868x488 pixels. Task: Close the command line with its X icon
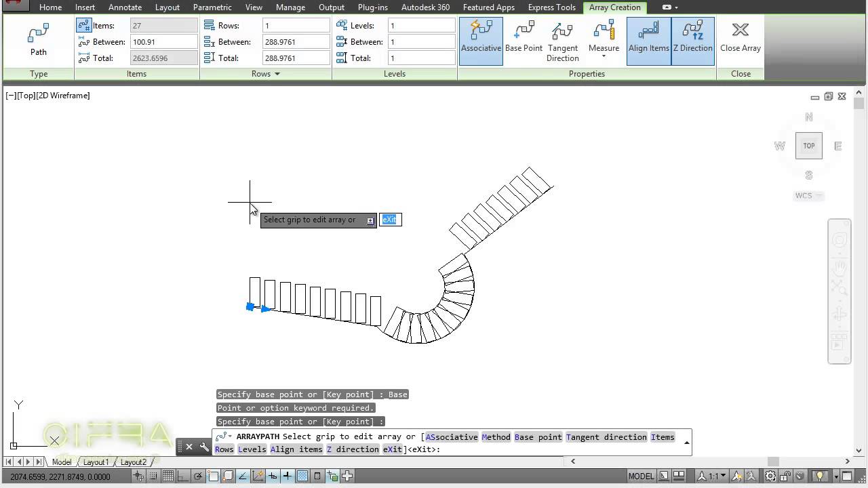[189, 447]
